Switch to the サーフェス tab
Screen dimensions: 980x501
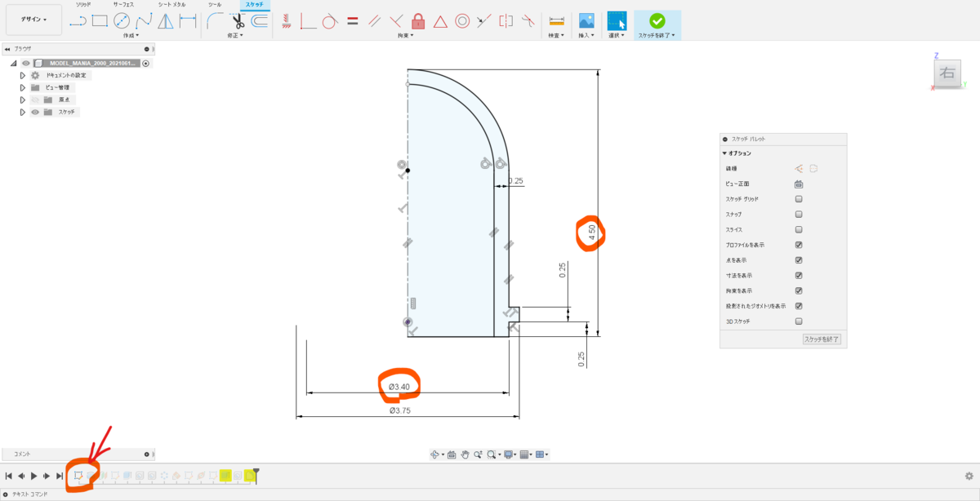pyautogui.click(x=122, y=4)
